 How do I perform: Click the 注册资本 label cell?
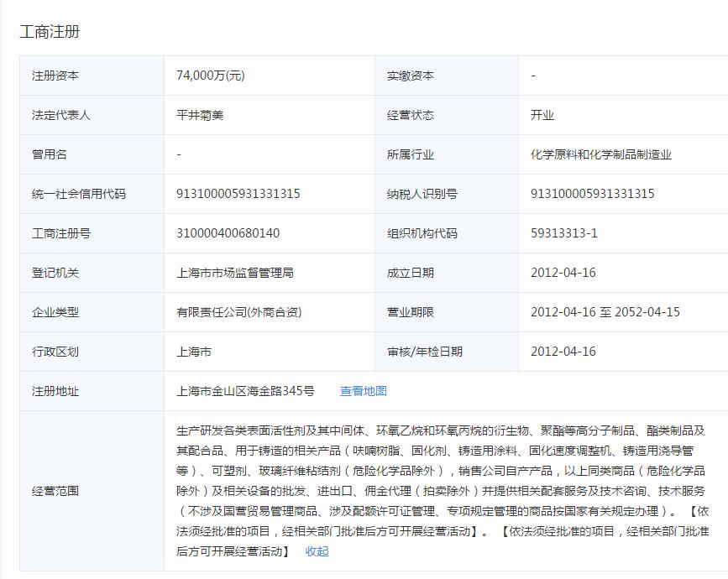pyautogui.click(x=92, y=76)
